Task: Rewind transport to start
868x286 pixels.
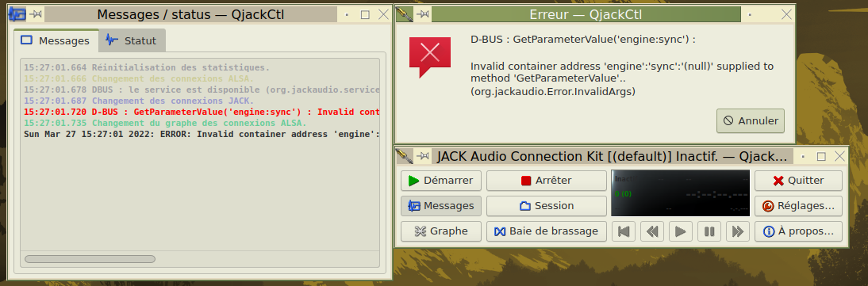Action: (x=624, y=231)
